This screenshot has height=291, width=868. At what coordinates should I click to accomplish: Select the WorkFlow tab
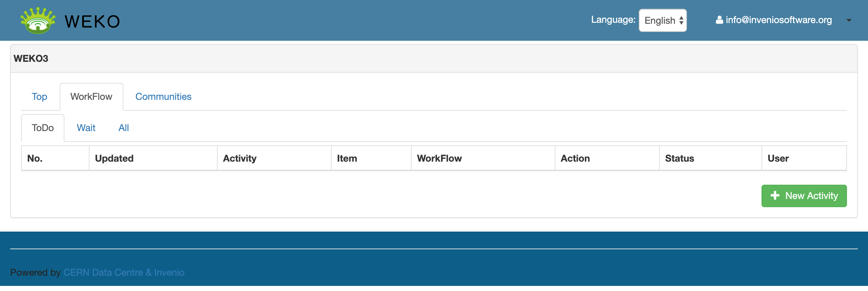pos(91,97)
